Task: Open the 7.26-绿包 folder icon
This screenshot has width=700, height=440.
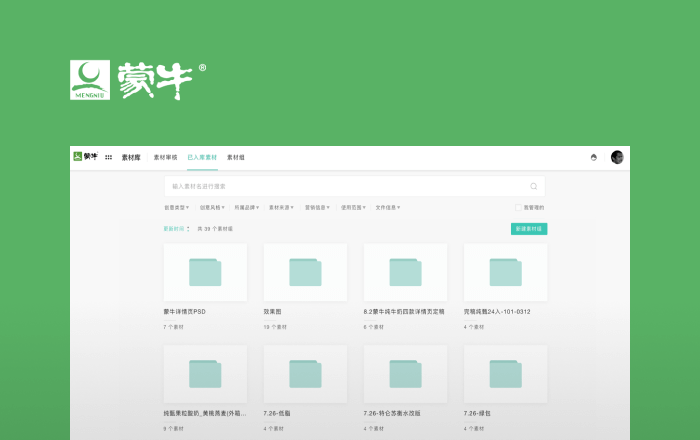Action: (x=506, y=374)
